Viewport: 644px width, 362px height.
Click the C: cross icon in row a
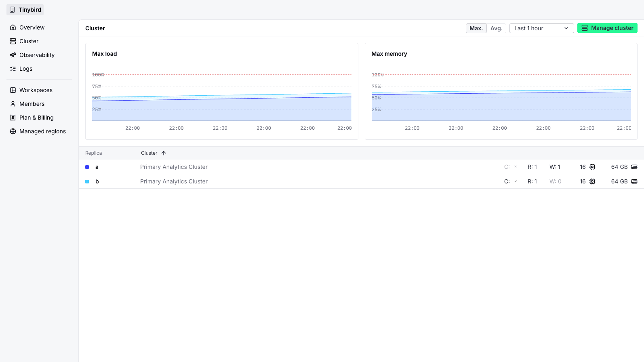tap(516, 167)
